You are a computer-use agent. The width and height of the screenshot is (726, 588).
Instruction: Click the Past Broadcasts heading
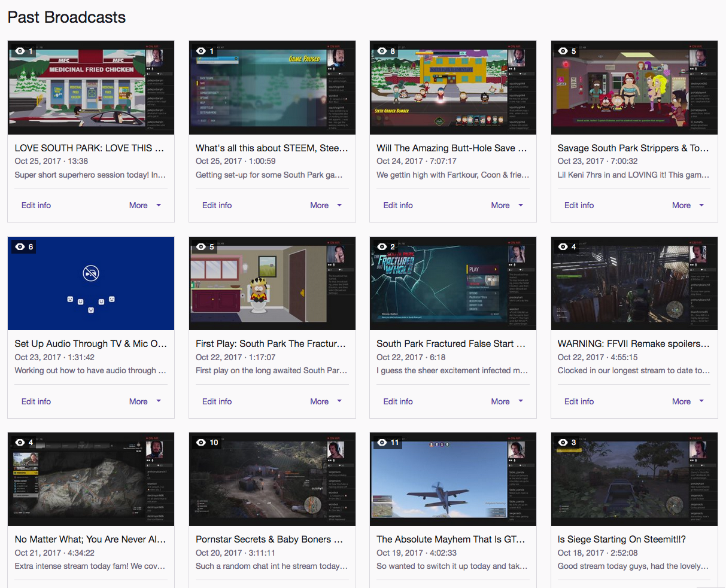(66, 17)
